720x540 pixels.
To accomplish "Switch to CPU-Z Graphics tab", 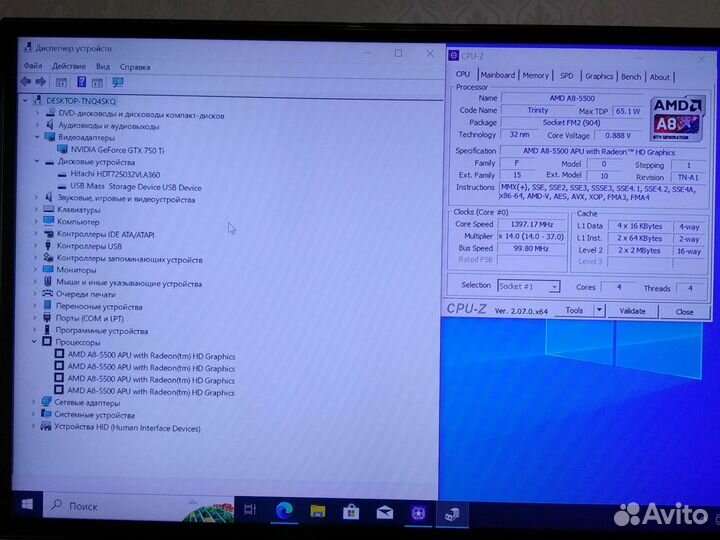I will point(599,76).
